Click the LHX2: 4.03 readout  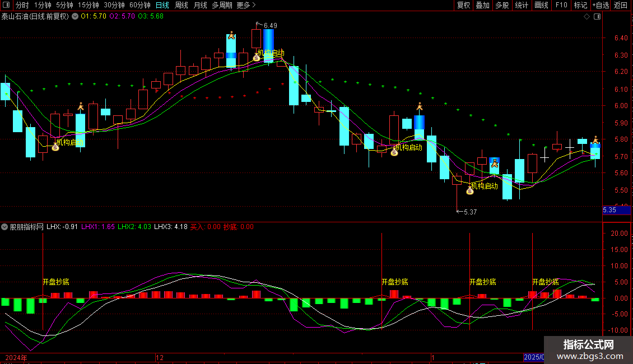tap(134, 227)
